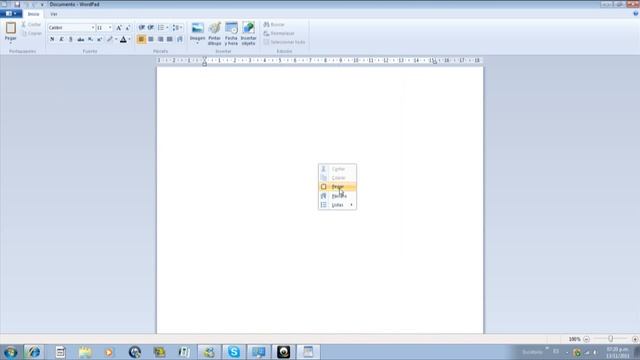This screenshot has width=640, height=360.
Task: Toggle italic (K) formatting
Action: click(61, 39)
